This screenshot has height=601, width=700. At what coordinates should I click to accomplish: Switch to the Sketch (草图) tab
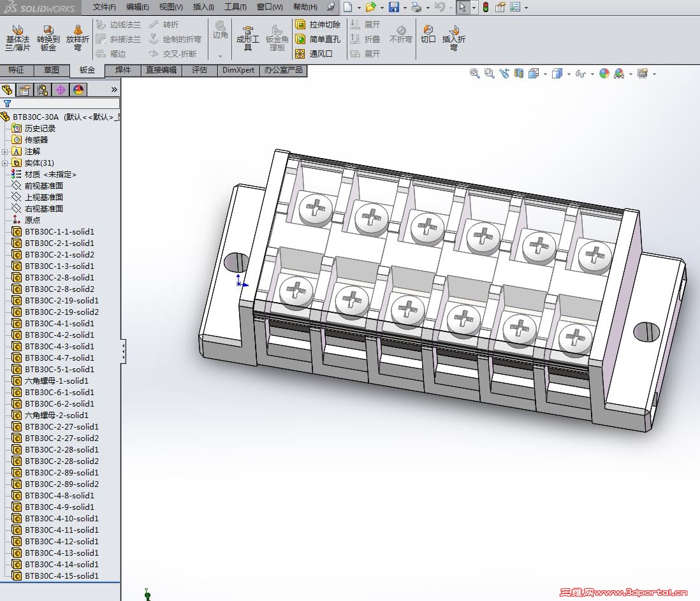point(52,70)
